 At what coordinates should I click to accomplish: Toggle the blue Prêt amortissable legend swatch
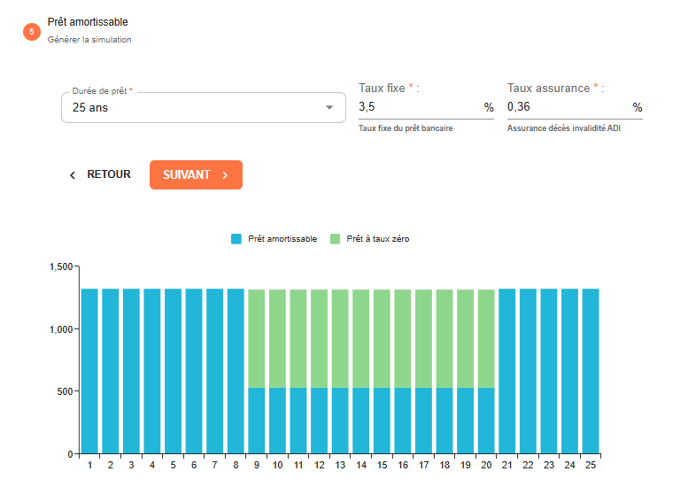237,239
